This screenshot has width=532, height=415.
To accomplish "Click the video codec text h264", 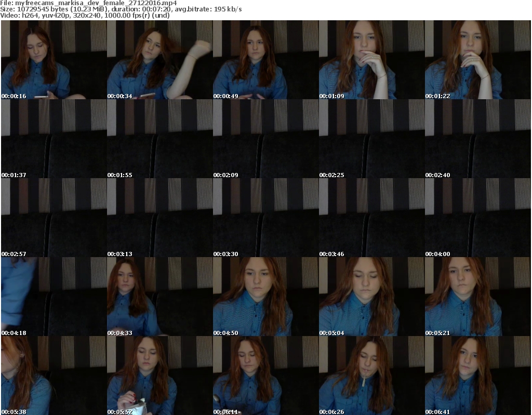I will click(30, 15).
